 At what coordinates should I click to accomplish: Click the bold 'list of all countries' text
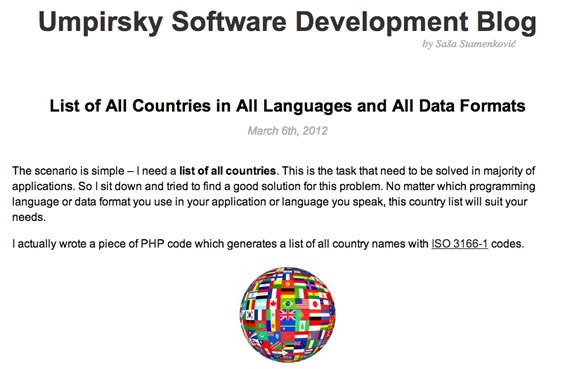click(x=228, y=171)
